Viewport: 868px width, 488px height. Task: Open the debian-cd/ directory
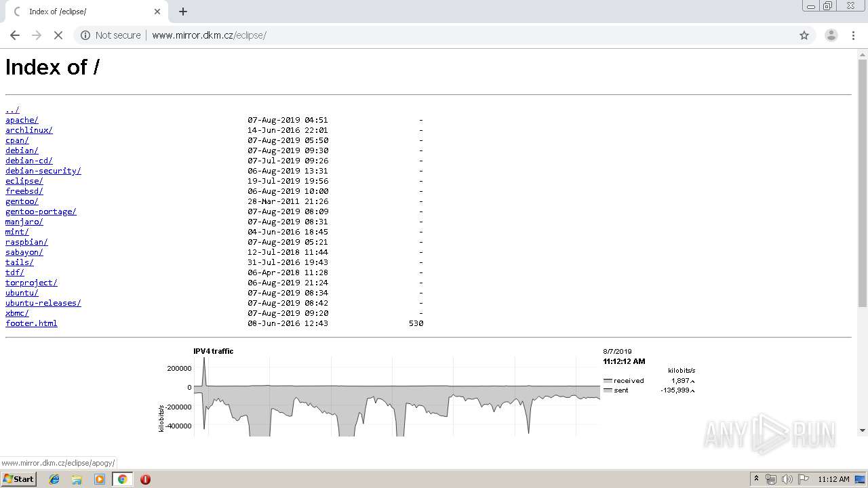(29, 161)
